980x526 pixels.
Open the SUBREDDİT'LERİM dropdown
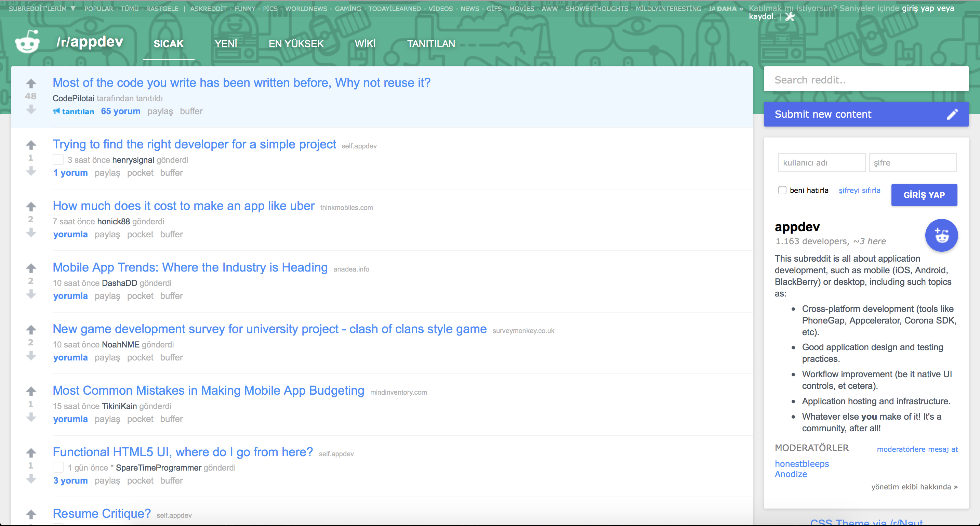42,8
